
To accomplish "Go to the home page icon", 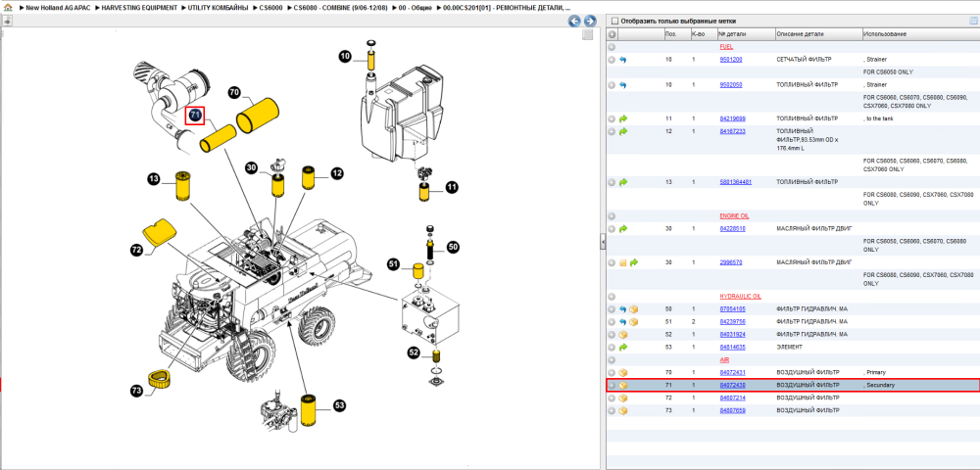I will (x=8, y=8).
